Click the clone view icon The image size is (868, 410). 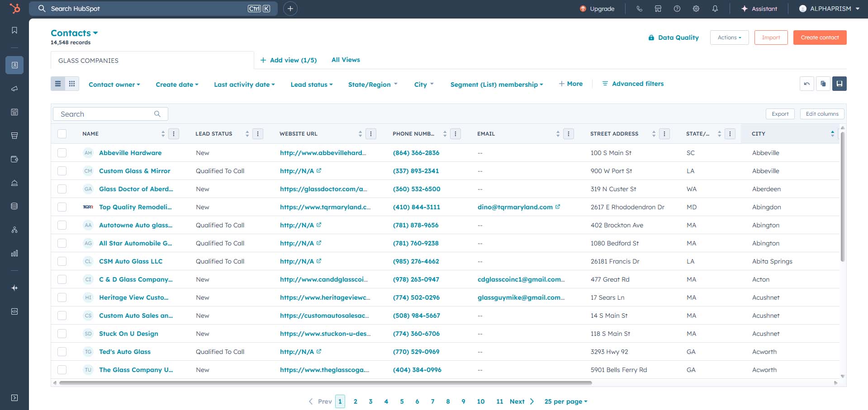click(823, 84)
